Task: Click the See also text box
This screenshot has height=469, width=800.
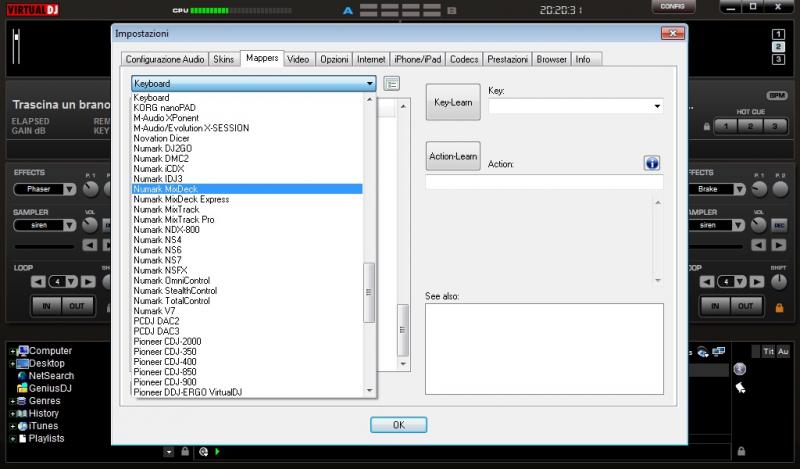Action: [544, 349]
